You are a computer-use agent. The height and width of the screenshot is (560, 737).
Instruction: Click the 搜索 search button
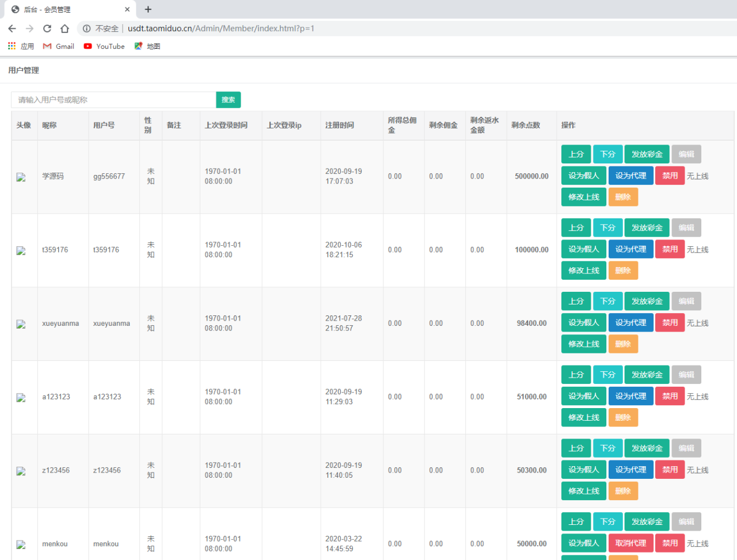click(228, 100)
